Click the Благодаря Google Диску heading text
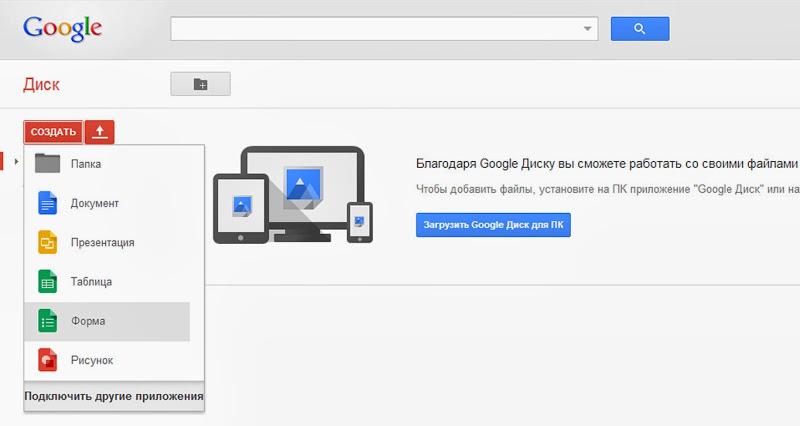The height and width of the screenshot is (426, 800). click(607, 164)
